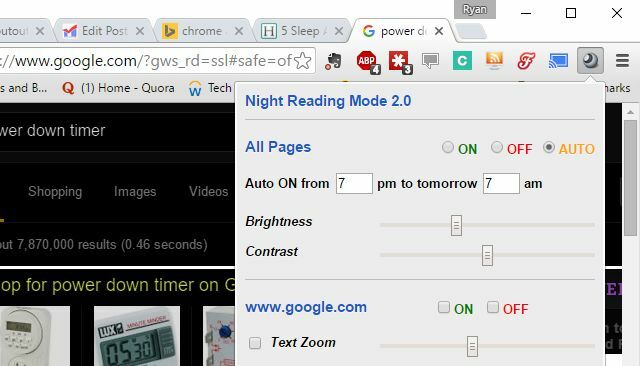The height and width of the screenshot is (366, 640).
Task: Enable the Text Zoom checkbox
Action: (255, 343)
